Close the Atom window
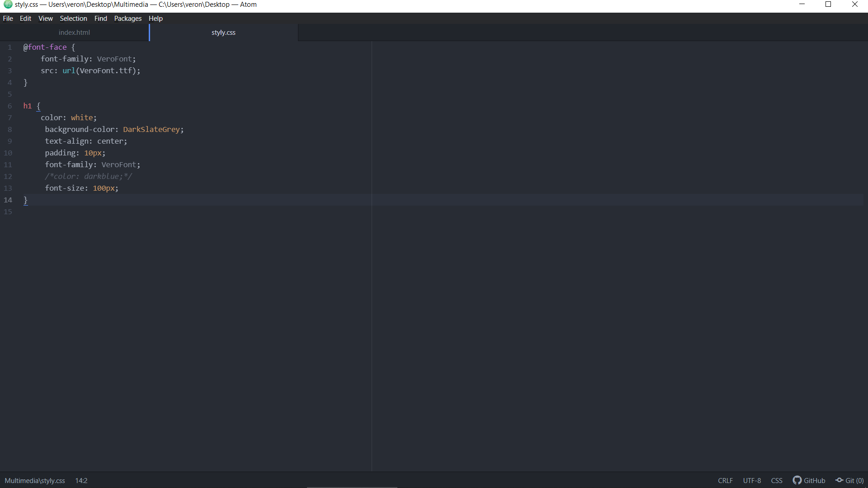The image size is (868, 488). pyautogui.click(x=854, y=5)
